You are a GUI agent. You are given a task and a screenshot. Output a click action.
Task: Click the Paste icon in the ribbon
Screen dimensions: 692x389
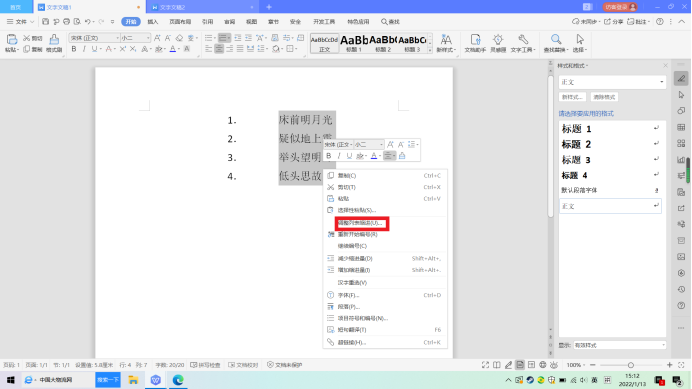(11, 40)
